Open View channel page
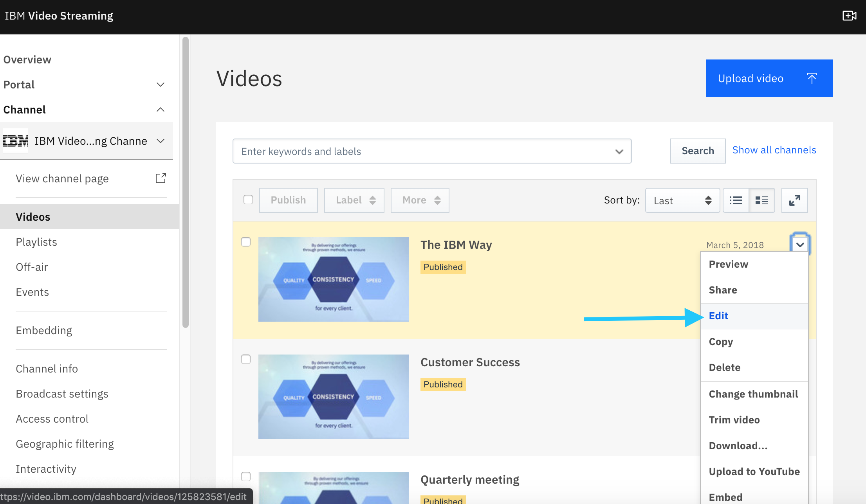Viewport: 866px width, 504px height. (62, 178)
